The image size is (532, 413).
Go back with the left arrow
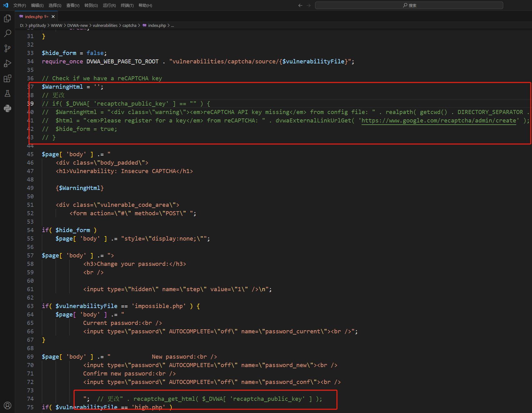(x=300, y=5)
